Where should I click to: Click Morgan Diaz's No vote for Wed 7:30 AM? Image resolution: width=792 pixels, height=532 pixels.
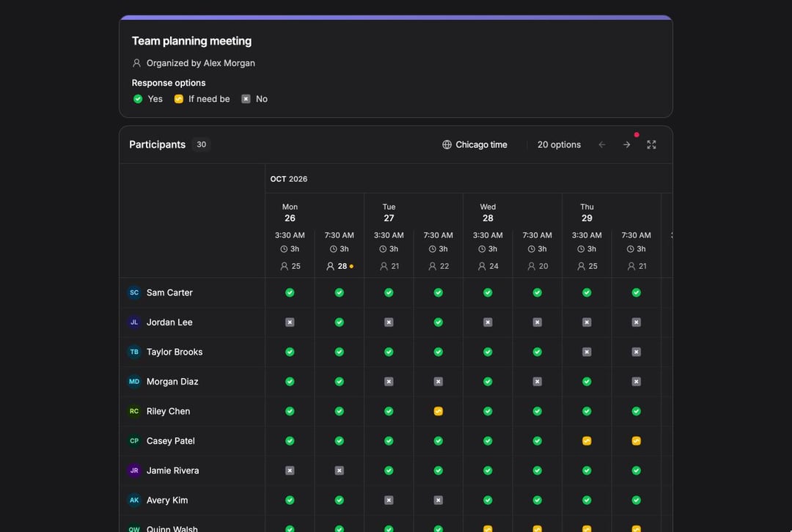tap(538, 382)
